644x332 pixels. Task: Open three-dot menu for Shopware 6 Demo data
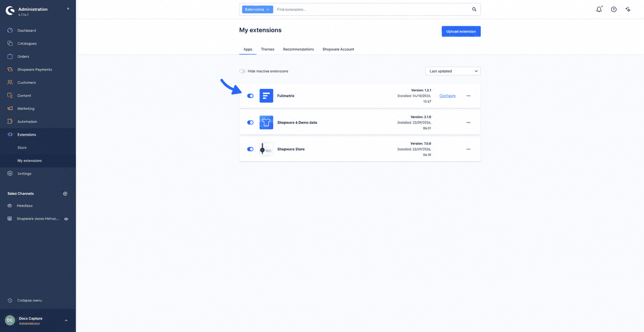pyautogui.click(x=468, y=122)
